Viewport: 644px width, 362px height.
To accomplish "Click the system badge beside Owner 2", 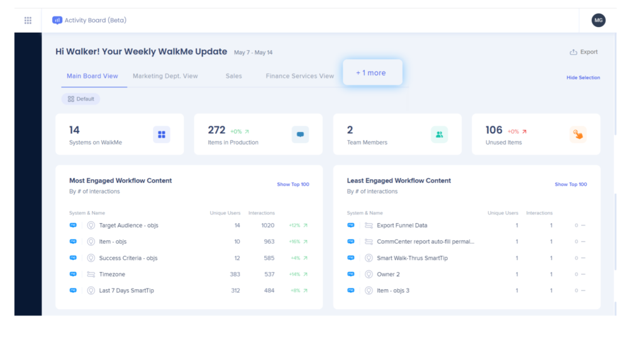I will [351, 274].
